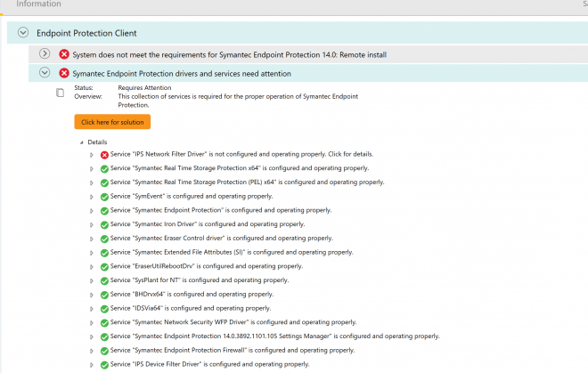
Task: Expand the Symantec Network Security WFP Driver row
Action: pyautogui.click(x=91, y=323)
